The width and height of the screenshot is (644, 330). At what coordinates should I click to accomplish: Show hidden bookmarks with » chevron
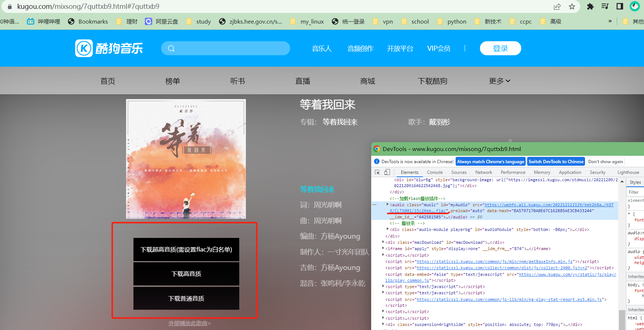pos(610,21)
